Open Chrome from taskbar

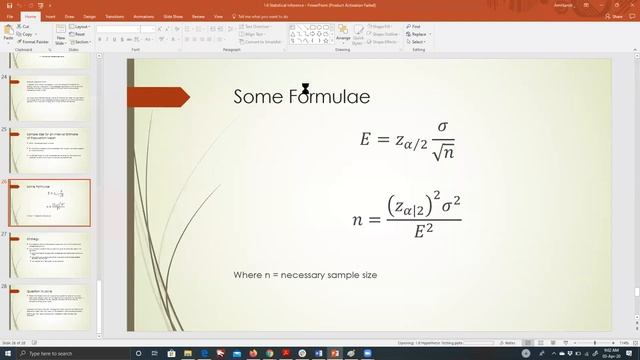pos(269,353)
